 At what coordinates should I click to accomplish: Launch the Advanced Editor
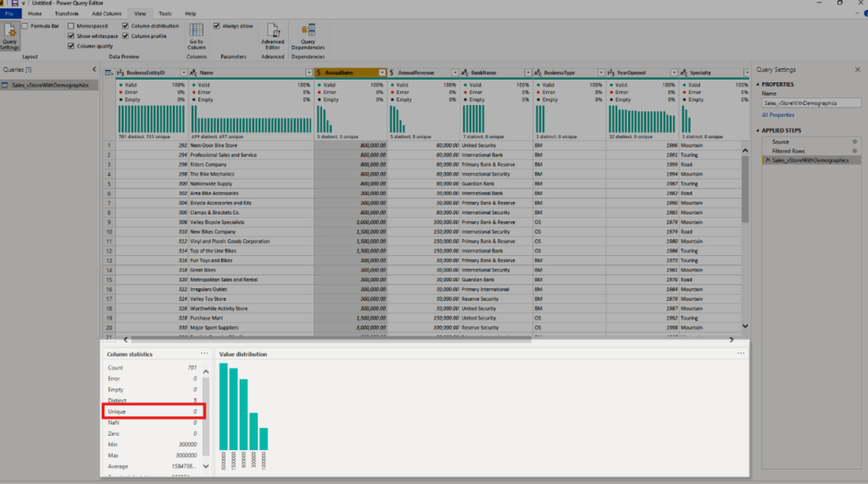[272, 36]
